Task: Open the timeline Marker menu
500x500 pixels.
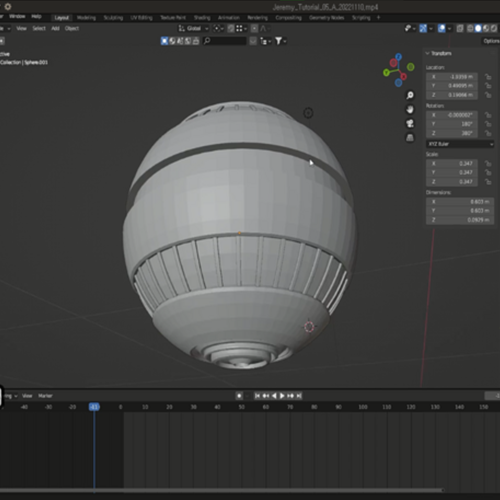Action: point(45,396)
